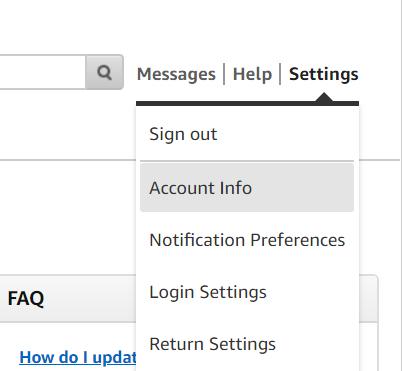The image size is (402, 371).
Task: Click the separator between Messages and Help
Action: (x=224, y=74)
